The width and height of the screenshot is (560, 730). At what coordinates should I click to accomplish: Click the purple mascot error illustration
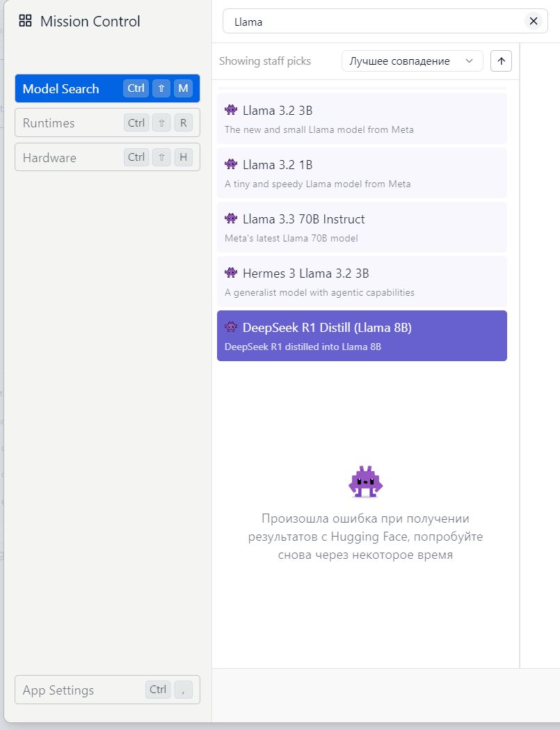[365, 482]
